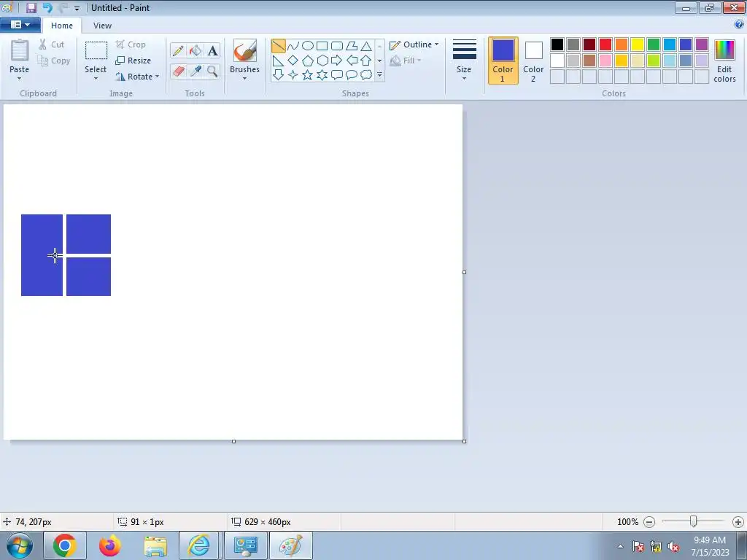
Task: Choose the Six-point star shape
Action: coord(322,75)
